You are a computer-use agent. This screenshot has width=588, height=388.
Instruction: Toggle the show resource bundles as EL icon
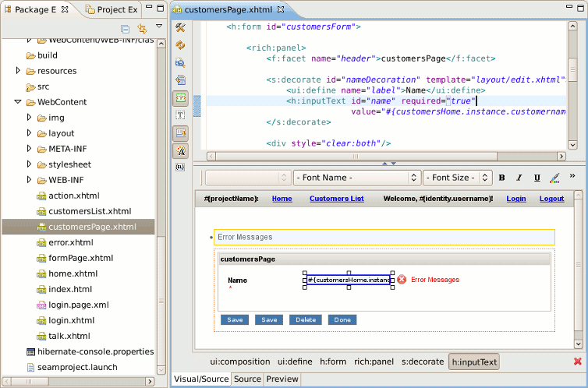(180, 168)
